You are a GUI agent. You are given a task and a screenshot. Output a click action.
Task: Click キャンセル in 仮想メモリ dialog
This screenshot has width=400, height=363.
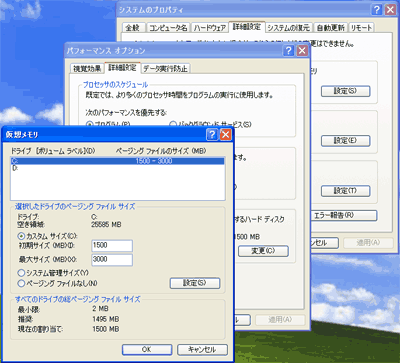202,350
